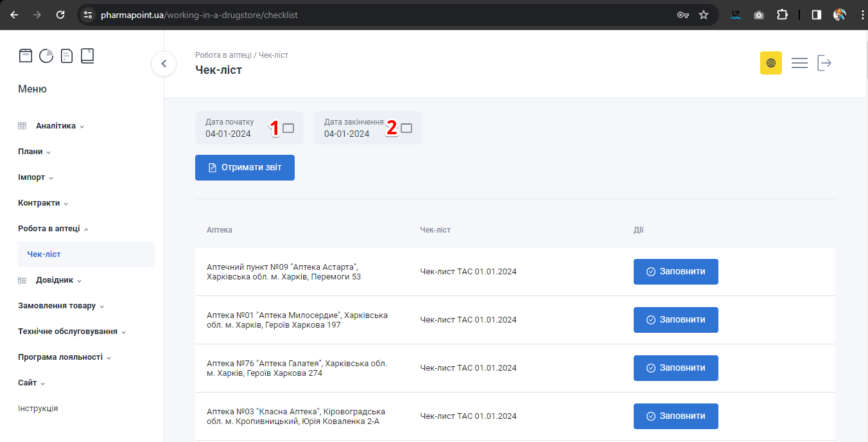Click the Отримати звіт button
868x442 pixels.
245,168
